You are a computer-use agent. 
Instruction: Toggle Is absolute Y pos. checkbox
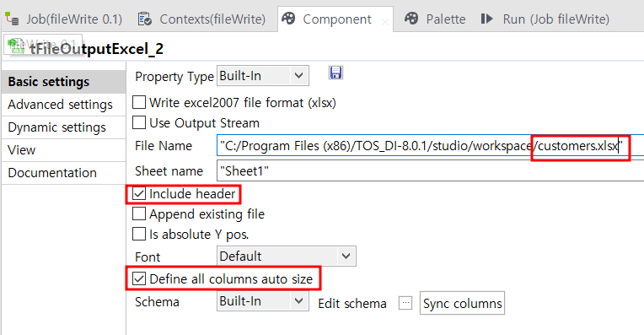pyautogui.click(x=139, y=234)
